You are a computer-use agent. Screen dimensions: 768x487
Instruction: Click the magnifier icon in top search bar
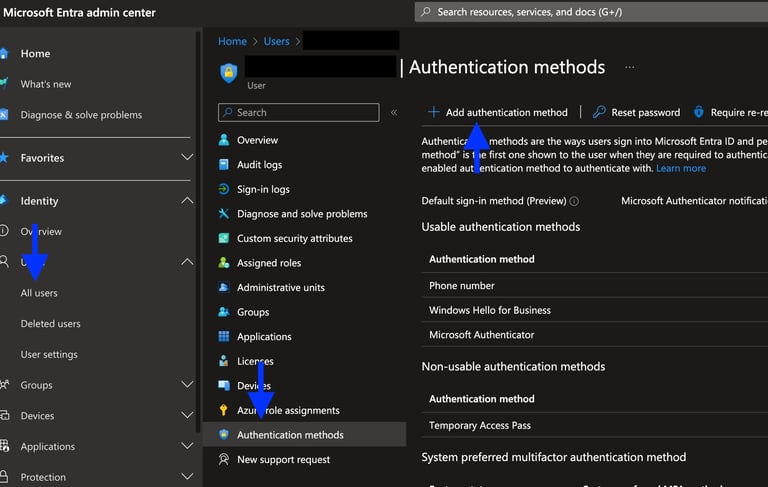(426, 12)
